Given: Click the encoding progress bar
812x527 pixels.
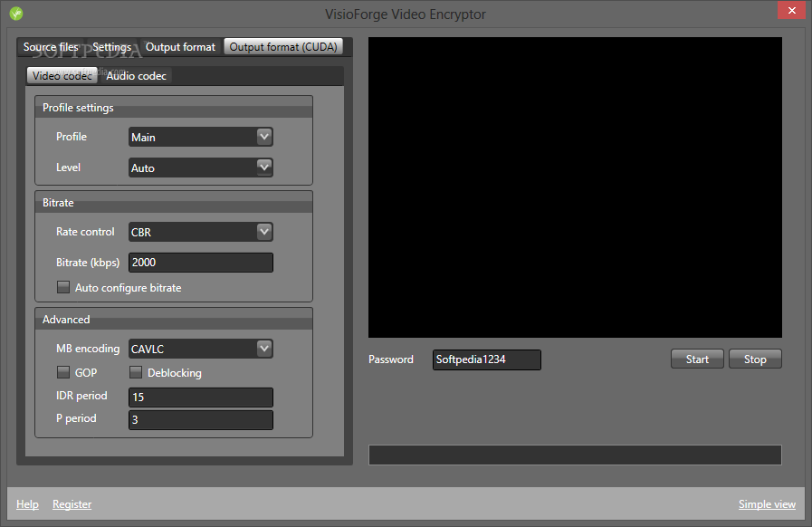Looking at the screenshot, I should pos(575,455).
